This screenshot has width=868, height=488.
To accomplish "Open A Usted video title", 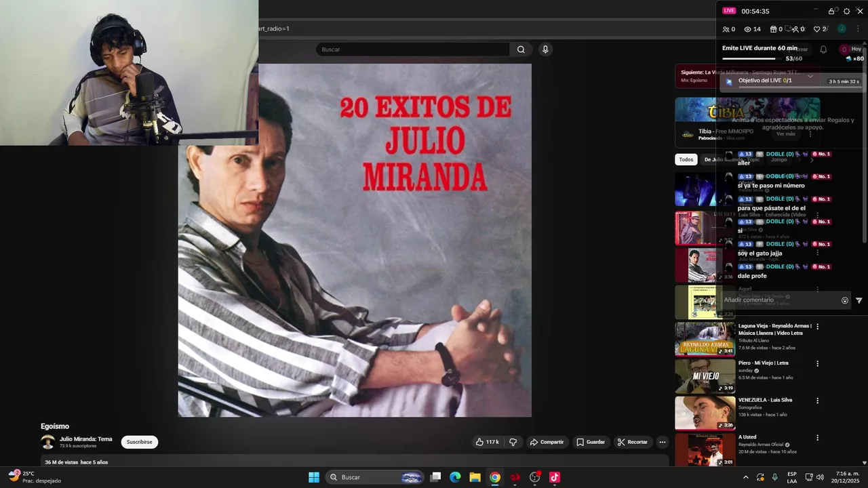I will tap(747, 437).
